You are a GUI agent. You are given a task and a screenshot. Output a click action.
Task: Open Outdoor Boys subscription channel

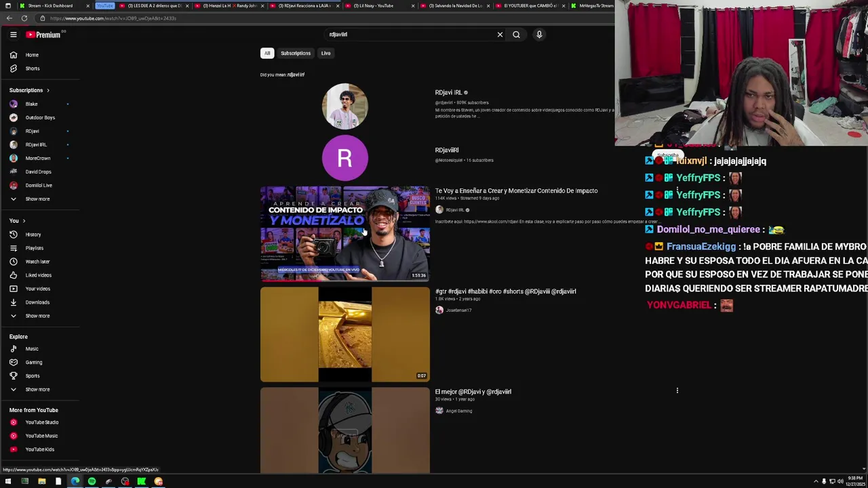coord(39,117)
